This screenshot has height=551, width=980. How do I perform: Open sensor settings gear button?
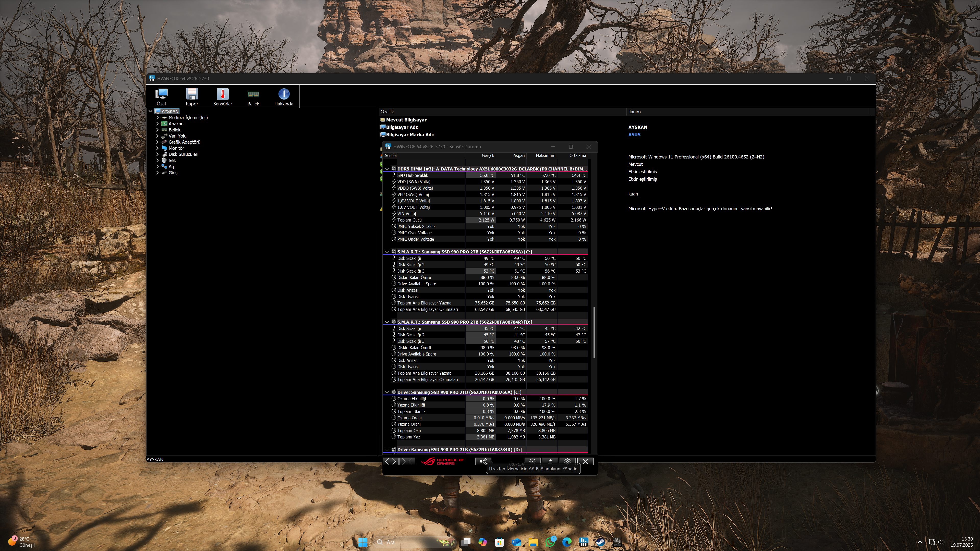point(567,461)
